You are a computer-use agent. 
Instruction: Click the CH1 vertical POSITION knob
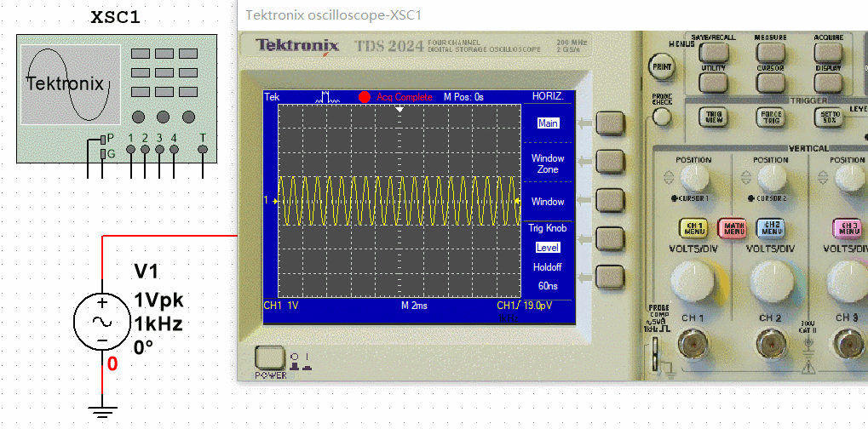693,177
